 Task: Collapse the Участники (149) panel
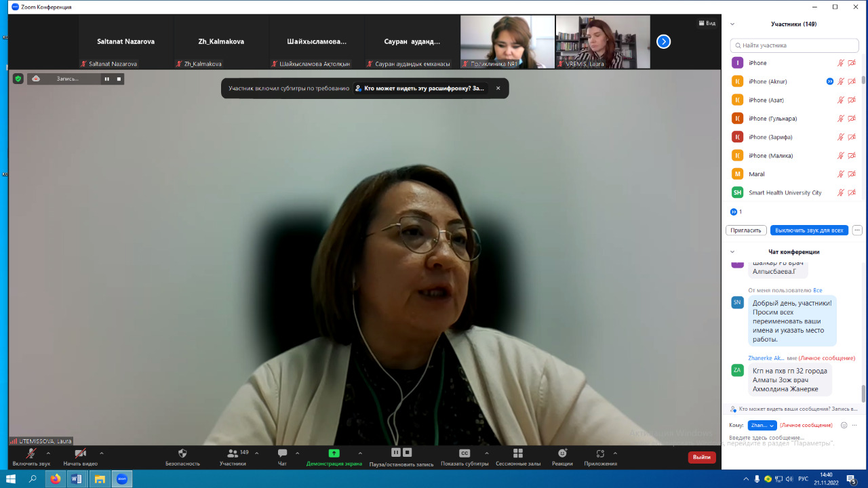click(732, 24)
